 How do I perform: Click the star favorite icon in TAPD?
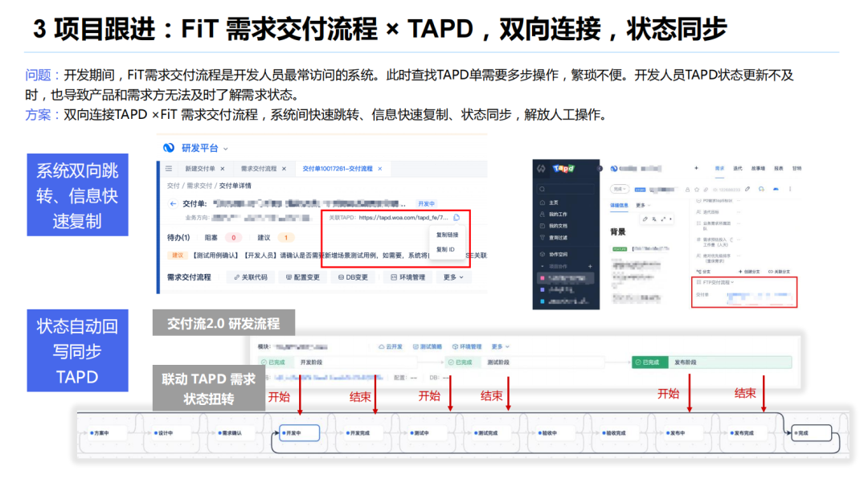697,190
